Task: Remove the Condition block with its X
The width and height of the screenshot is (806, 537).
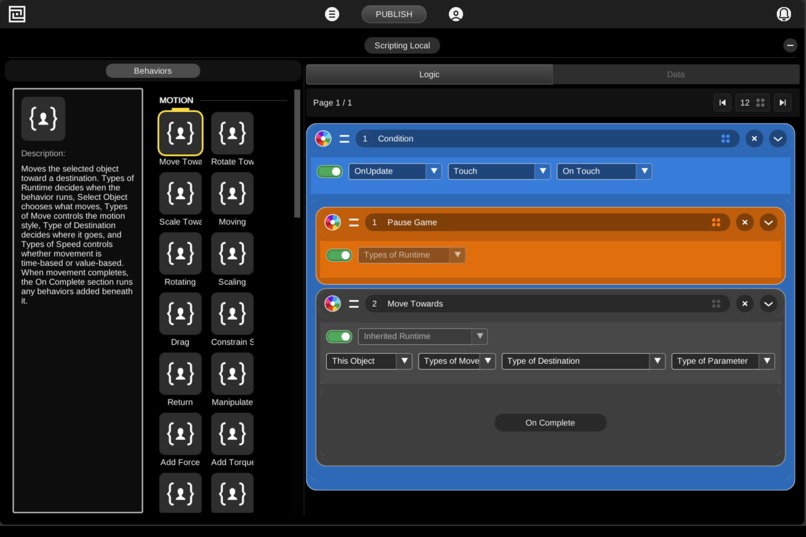Action: pos(754,139)
